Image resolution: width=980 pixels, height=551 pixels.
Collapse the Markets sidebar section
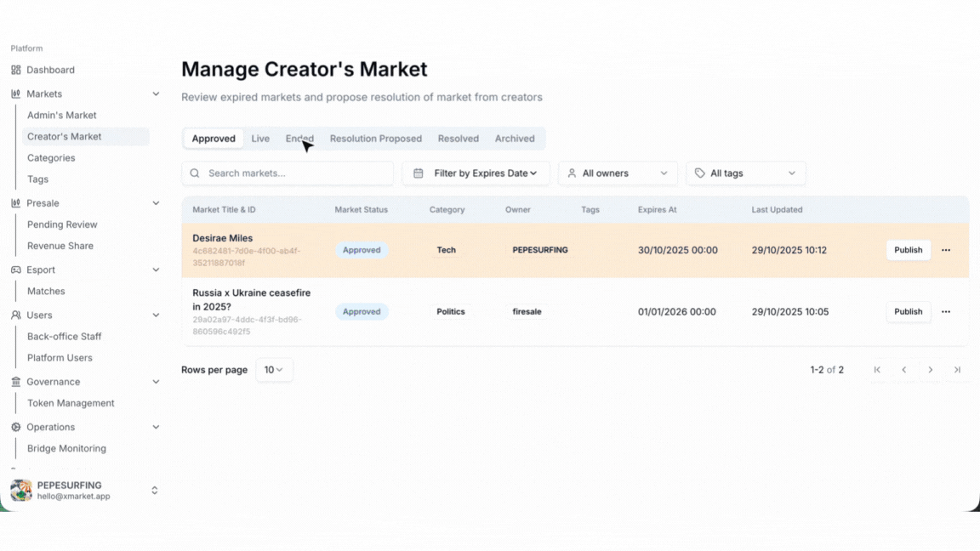point(156,94)
